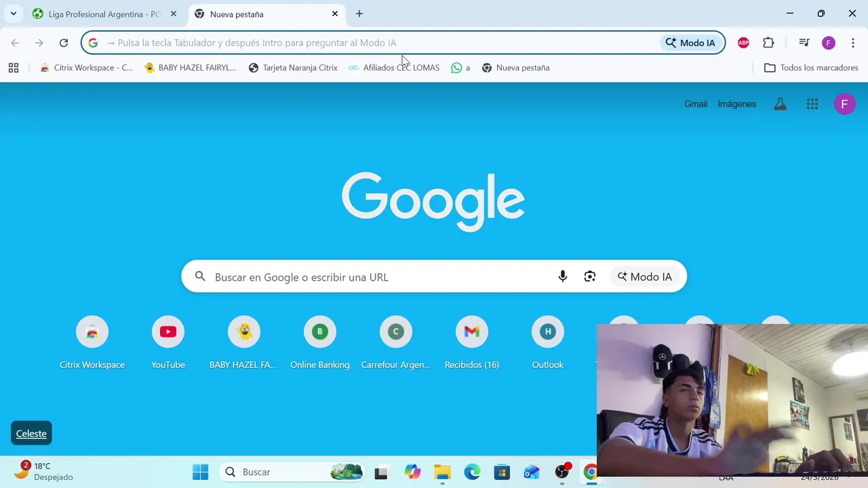Open the Gmail link
Screen dimensions: 868x488
[696, 104]
